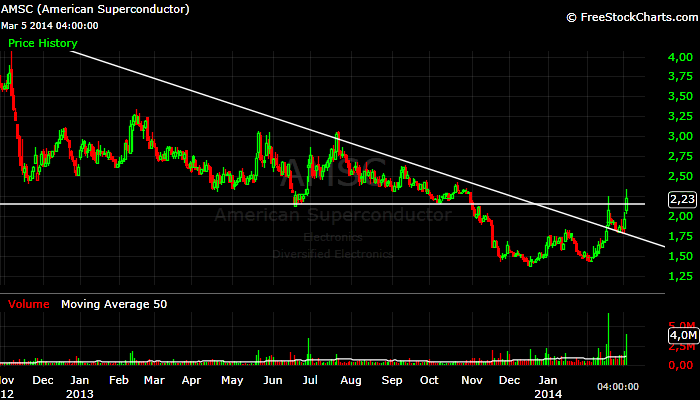The image size is (700, 400).
Task: Click the white volume moving average line
Action: tap(312, 361)
